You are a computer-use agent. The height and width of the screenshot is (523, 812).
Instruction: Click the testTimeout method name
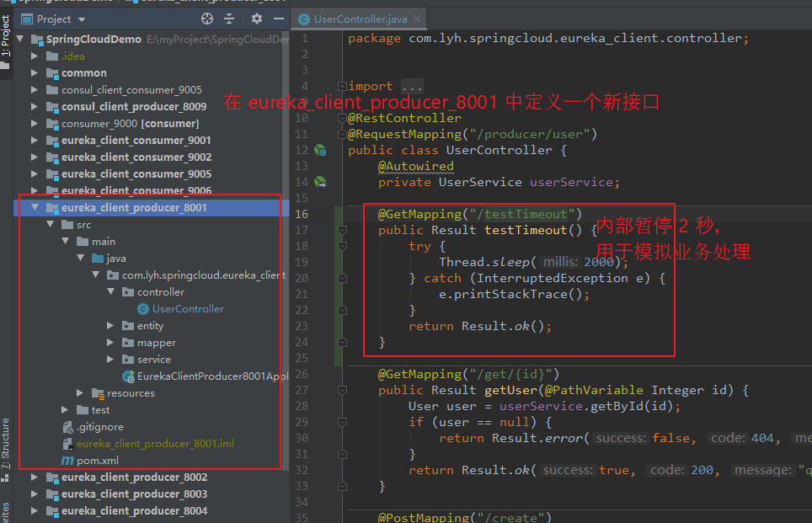(526, 230)
